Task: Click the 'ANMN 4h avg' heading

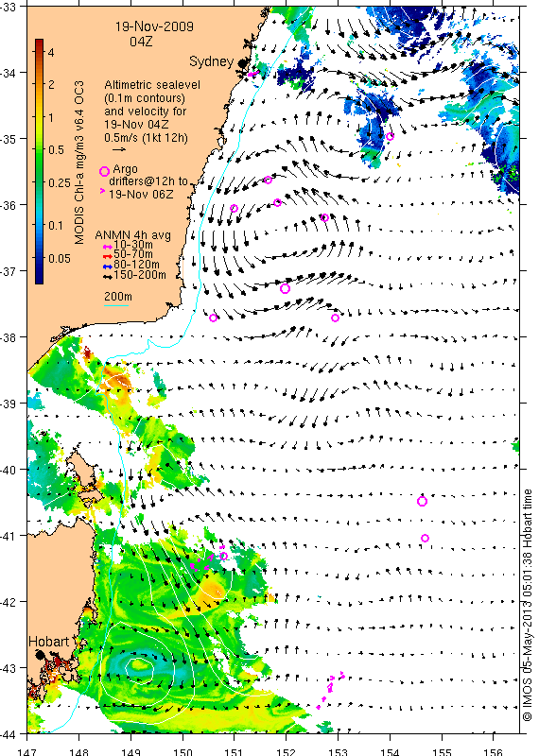Action: click(x=132, y=235)
